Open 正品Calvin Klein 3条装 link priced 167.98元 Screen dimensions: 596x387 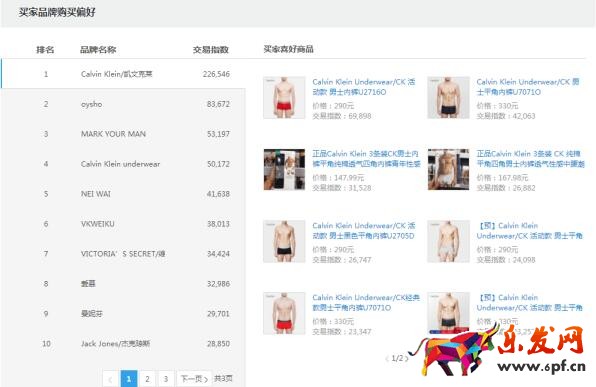pos(530,159)
